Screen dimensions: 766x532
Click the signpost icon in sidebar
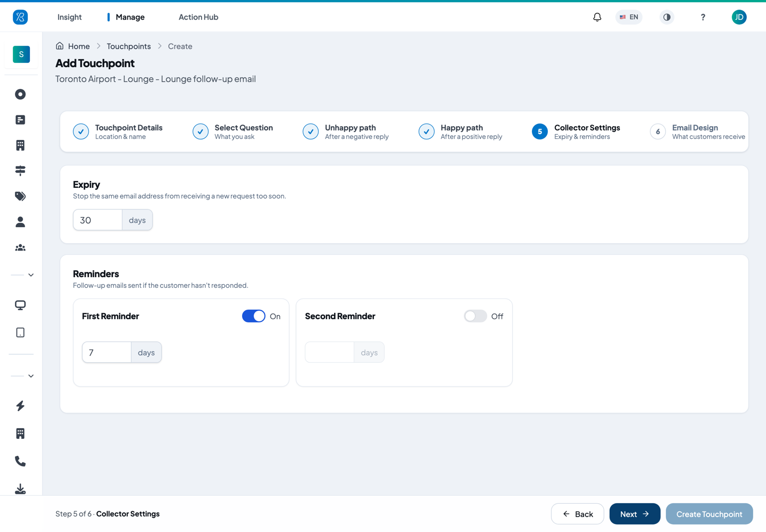(20, 171)
